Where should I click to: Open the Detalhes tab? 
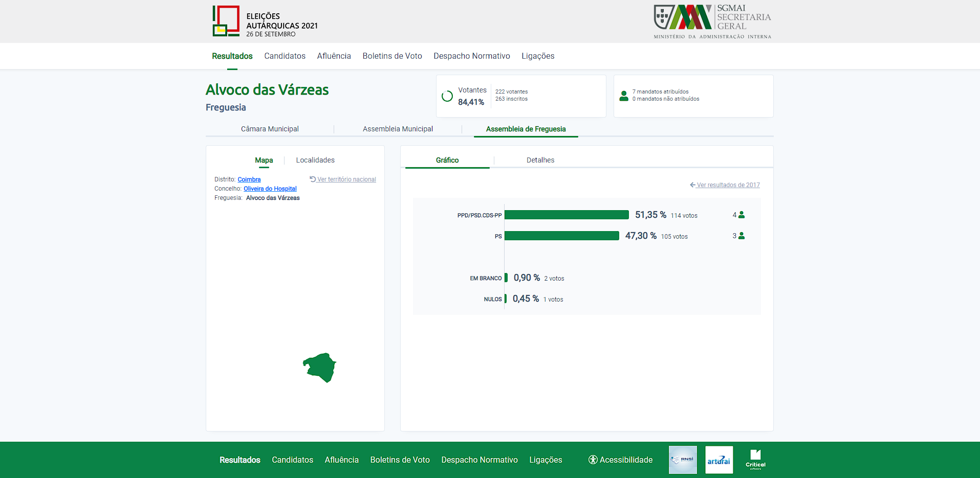pyautogui.click(x=540, y=160)
